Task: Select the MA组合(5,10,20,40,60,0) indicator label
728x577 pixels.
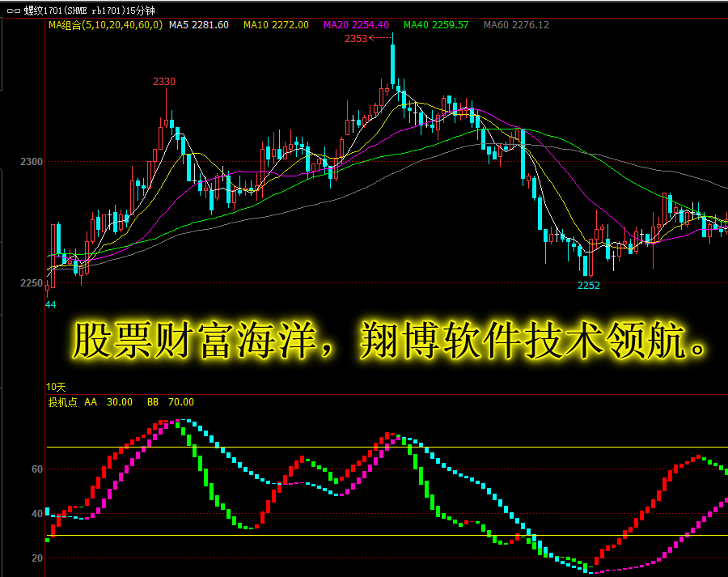Action: (x=106, y=25)
